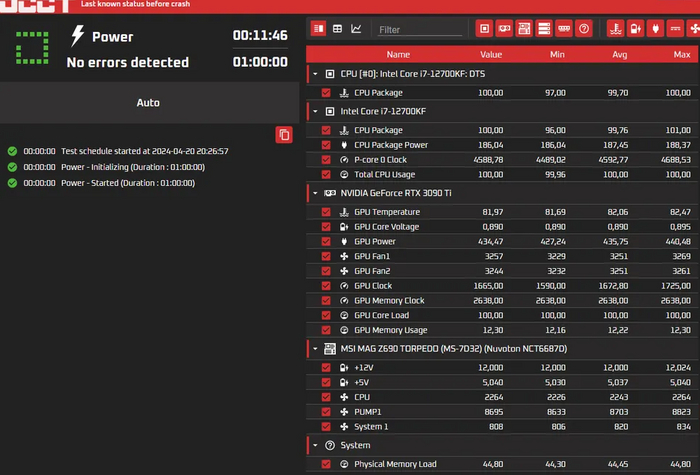This screenshot has height=475, width=700.
Task: Select the Power test title
Action: click(x=112, y=37)
